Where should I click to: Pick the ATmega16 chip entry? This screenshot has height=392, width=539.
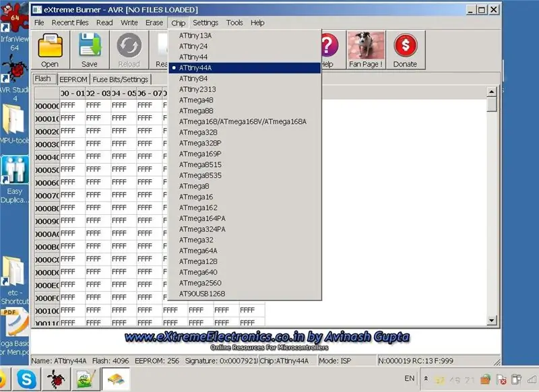coord(245,197)
